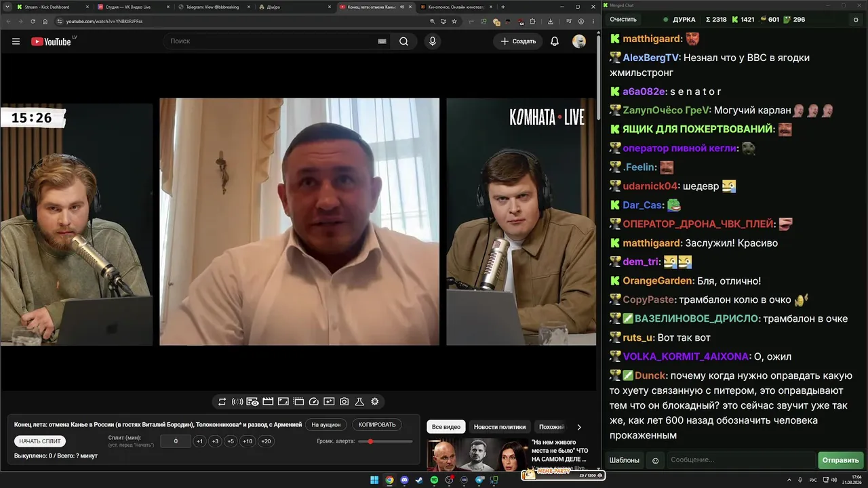Click the split minutes input field
The height and width of the screenshot is (488, 868).
coord(176,441)
